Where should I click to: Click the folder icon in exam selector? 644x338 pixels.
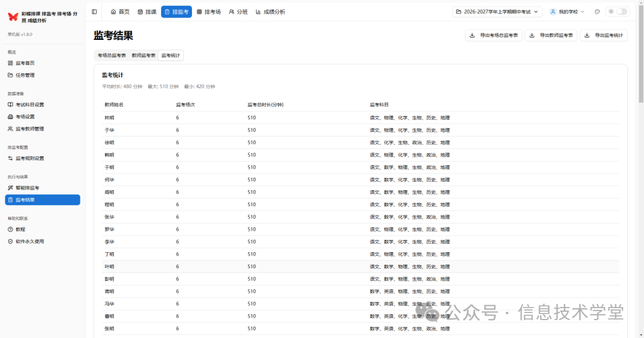pyautogui.click(x=459, y=12)
